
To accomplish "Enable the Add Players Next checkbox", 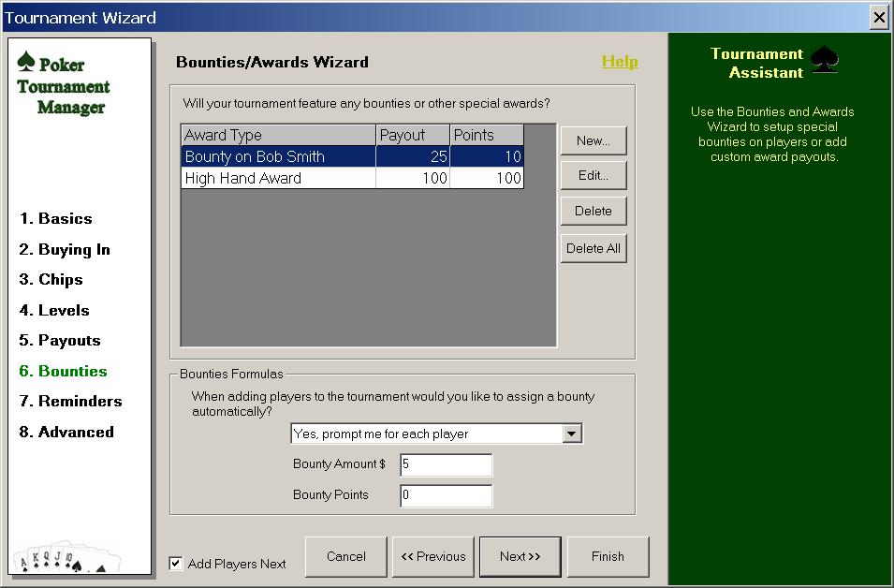I will (x=175, y=564).
